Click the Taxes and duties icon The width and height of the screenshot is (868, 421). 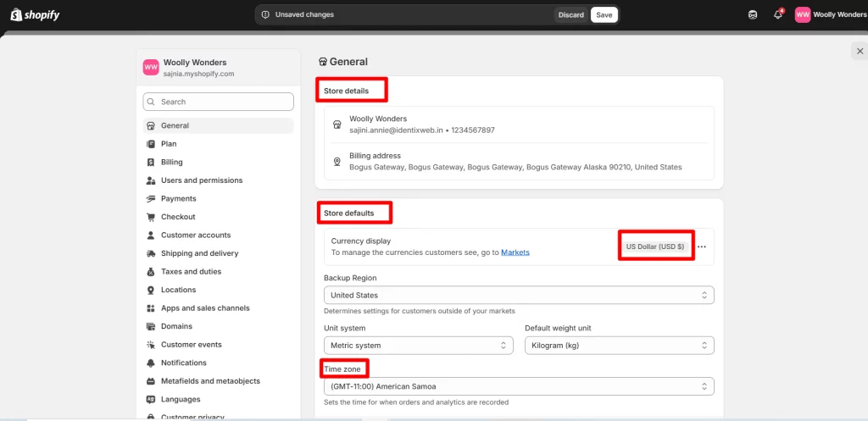point(151,272)
